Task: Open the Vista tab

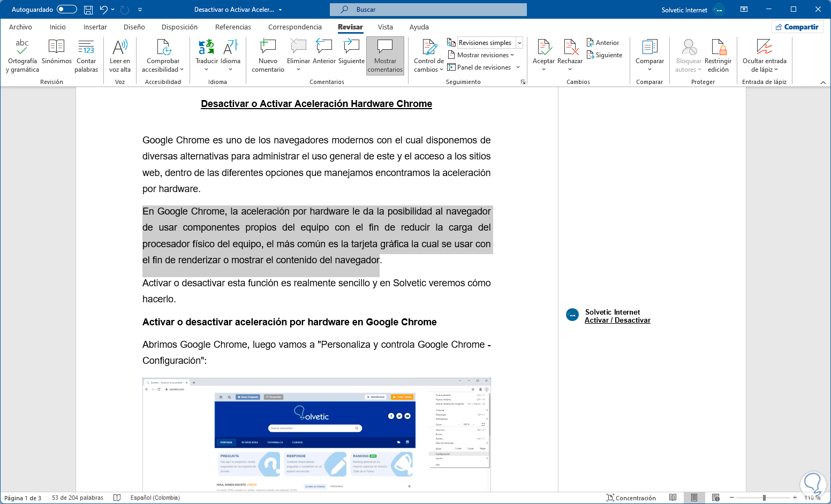Action: coord(386,27)
